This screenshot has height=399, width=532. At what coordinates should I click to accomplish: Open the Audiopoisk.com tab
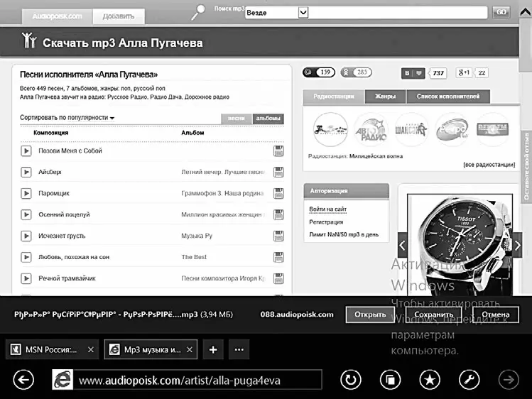point(57,16)
